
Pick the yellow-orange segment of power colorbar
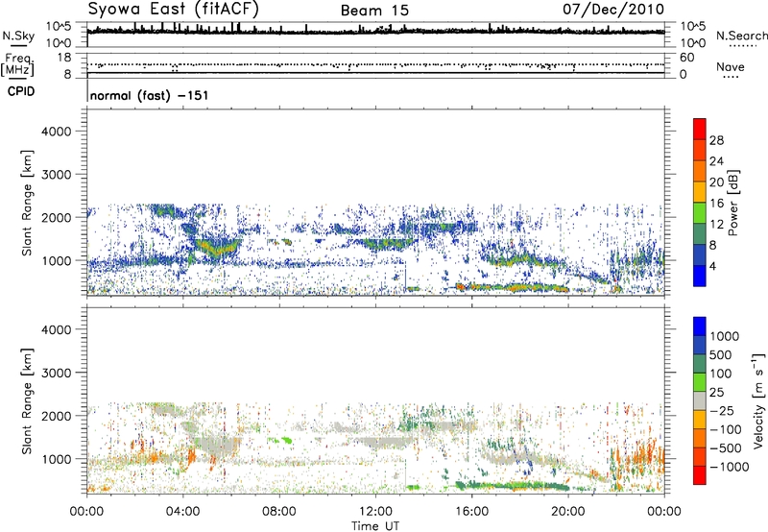pos(700,192)
